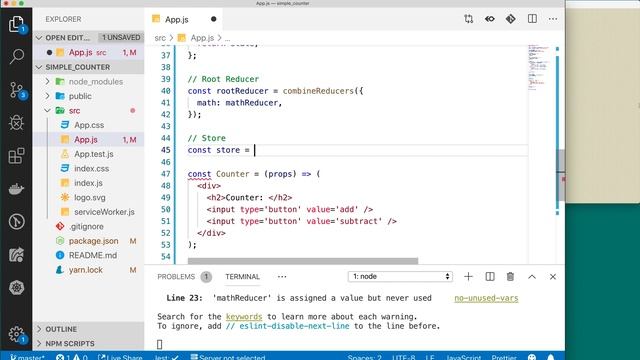Maximize the panel with the up chevron
Viewport: 640px width, 360px height.
tap(531, 276)
